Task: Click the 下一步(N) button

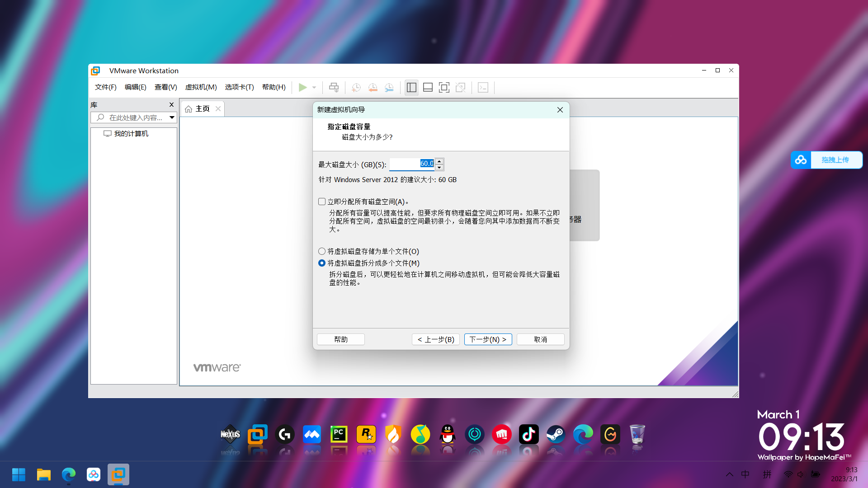Action: click(x=488, y=339)
